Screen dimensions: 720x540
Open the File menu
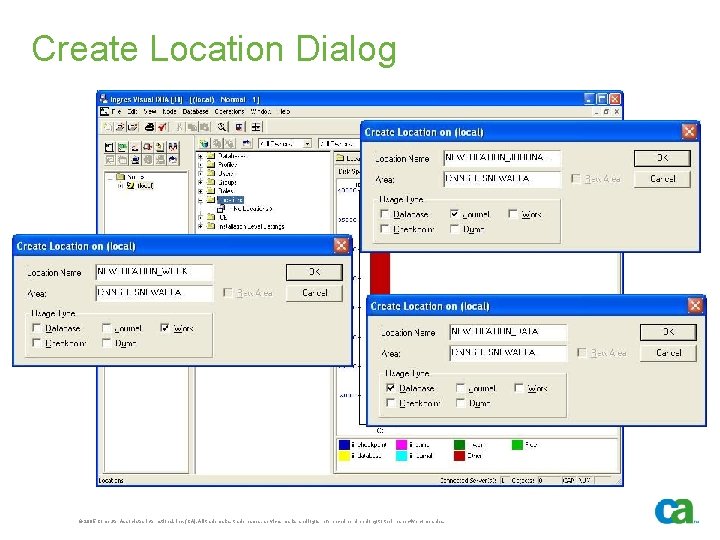coord(116,112)
